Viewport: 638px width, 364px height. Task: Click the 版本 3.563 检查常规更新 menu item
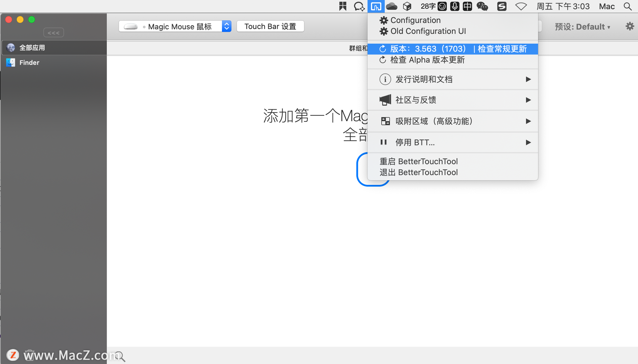pyautogui.click(x=453, y=49)
